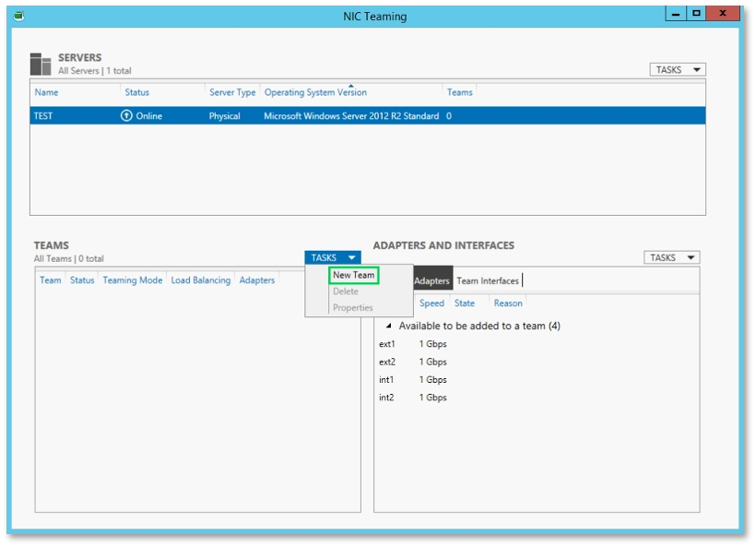Click the Servers section icon

[x=41, y=65]
